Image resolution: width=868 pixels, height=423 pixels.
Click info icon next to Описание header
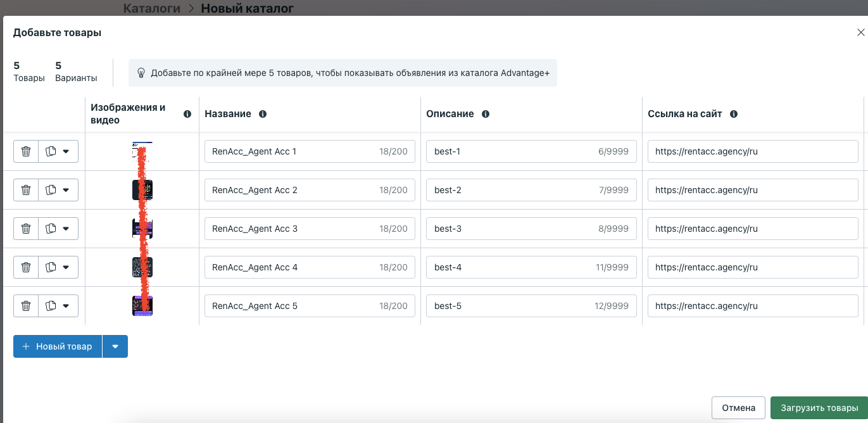[486, 114]
